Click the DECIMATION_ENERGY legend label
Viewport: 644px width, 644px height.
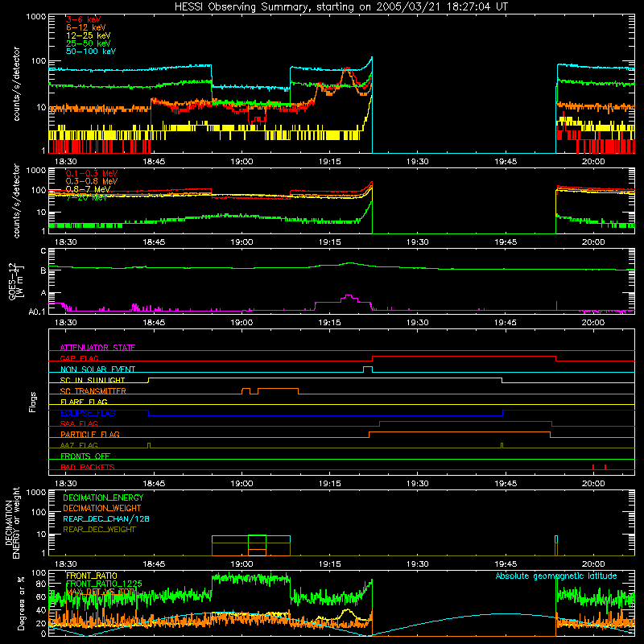click(x=103, y=497)
